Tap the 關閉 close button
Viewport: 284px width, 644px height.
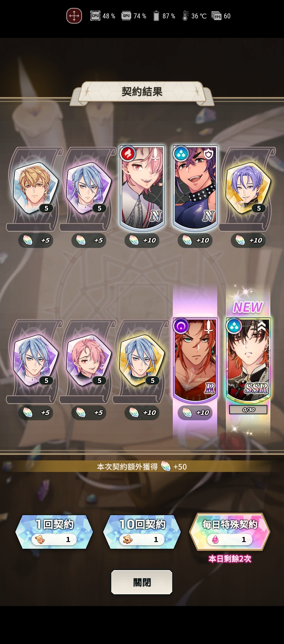click(x=142, y=582)
